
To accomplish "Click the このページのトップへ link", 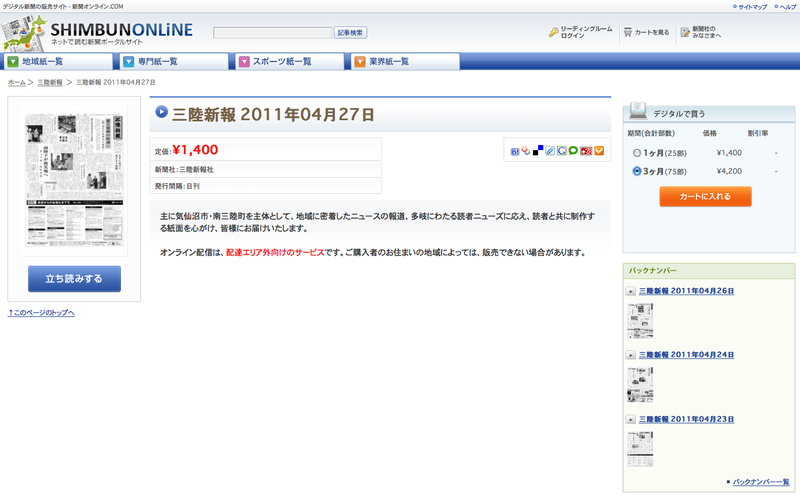I will click(41, 313).
